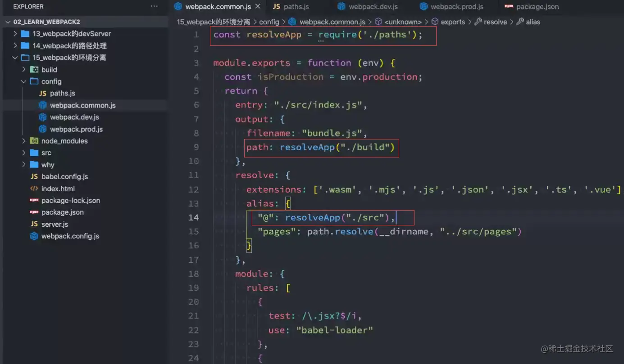Collapse the 02_LEARN_WEBPACK2 root folder
The height and width of the screenshot is (364, 624).
pyautogui.click(x=8, y=22)
